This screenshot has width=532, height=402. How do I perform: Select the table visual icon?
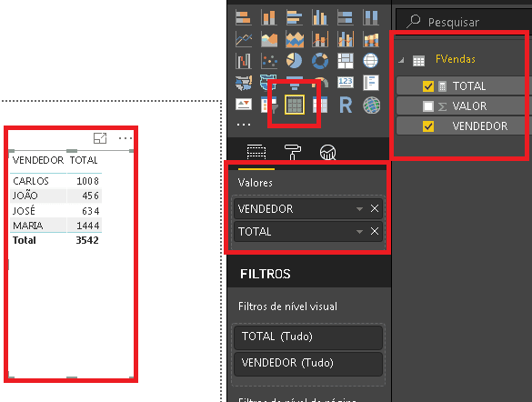[x=294, y=105]
